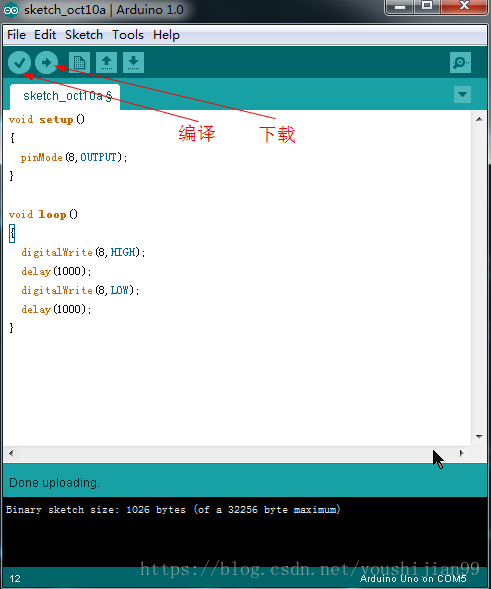Create a new sketch with New icon
This screenshot has width=491, height=589.
(x=80, y=62)
